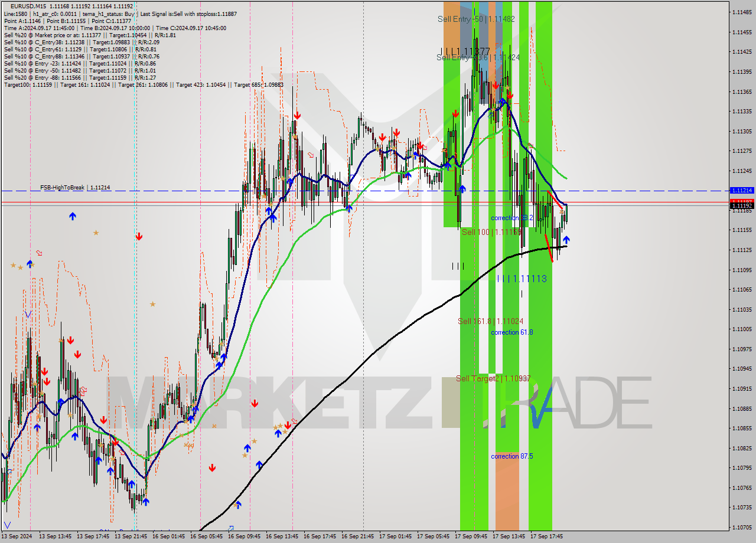Click the blue 1.11214 price tag on axis
Image resolution: width=756 pixels, height=543 pixels.
click(x=742, y=191)
